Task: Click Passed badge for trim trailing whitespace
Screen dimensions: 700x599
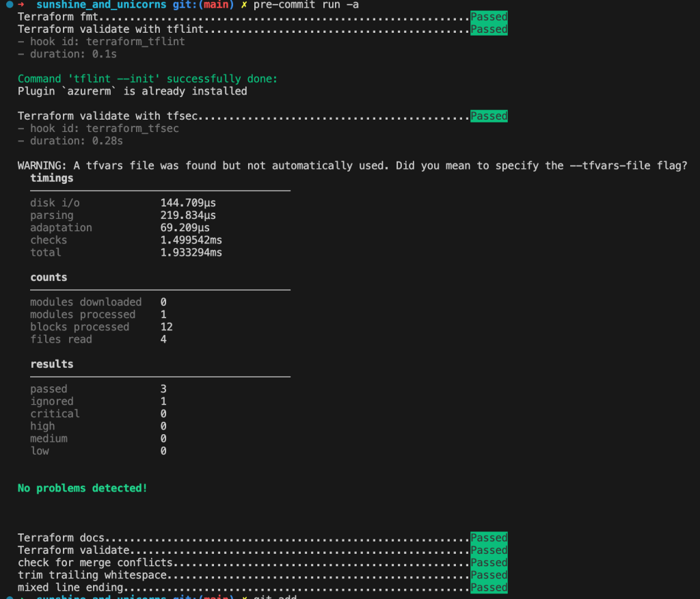Action: point(489,575)
